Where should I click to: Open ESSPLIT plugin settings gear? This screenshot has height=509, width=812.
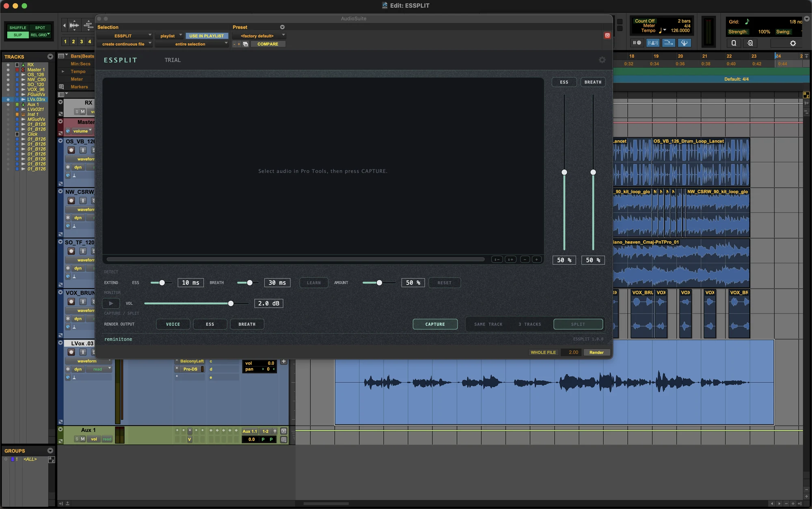(602, 60)
